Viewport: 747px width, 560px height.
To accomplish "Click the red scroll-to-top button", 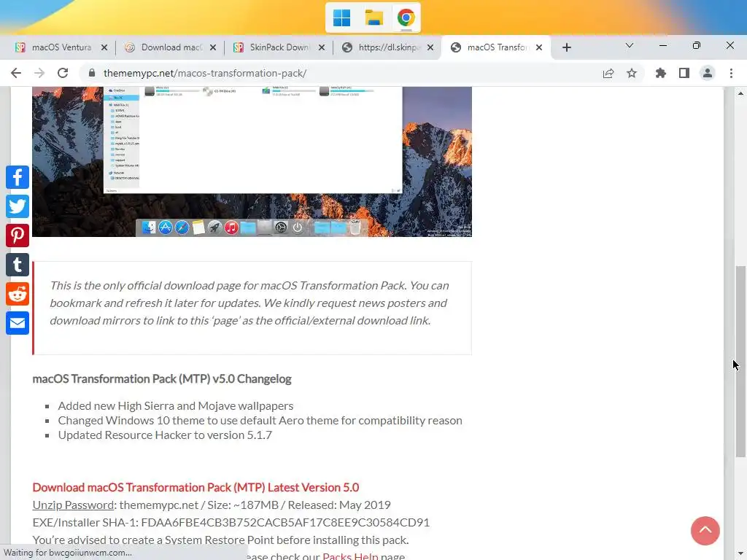I will 705,531.
